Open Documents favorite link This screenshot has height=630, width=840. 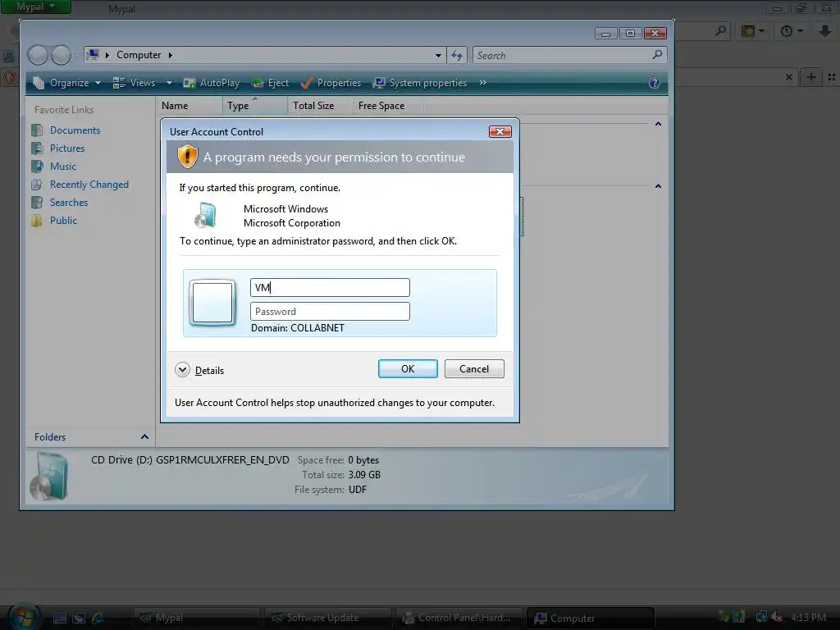(x=75, y=130)
